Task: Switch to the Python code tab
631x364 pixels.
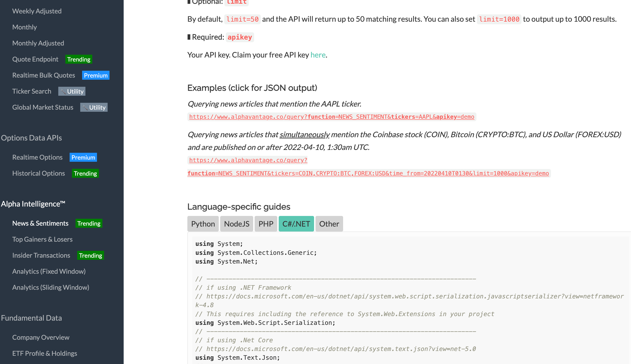Action: tap(203, 224)
